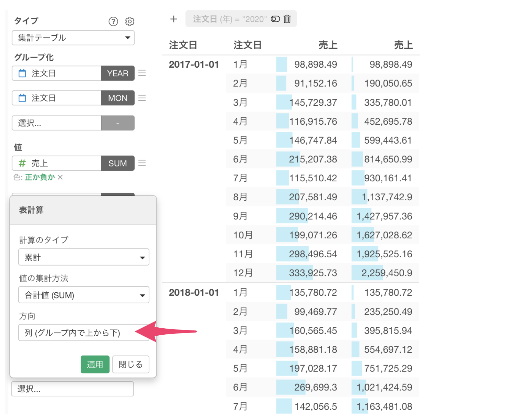
Task: Open the 計算のタイプ 累計 dropdown
Action: [83, 257]
